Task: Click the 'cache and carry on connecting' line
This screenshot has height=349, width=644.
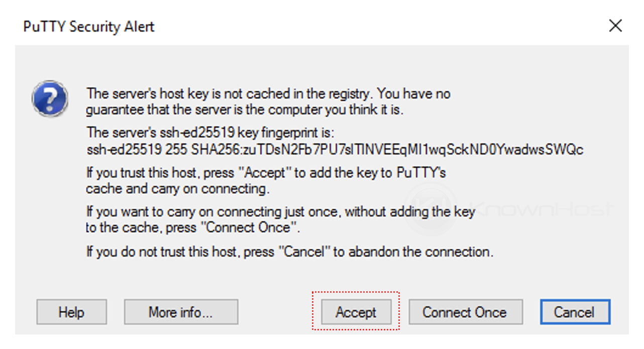Action: pyautogui.click(x=178, y=189)
